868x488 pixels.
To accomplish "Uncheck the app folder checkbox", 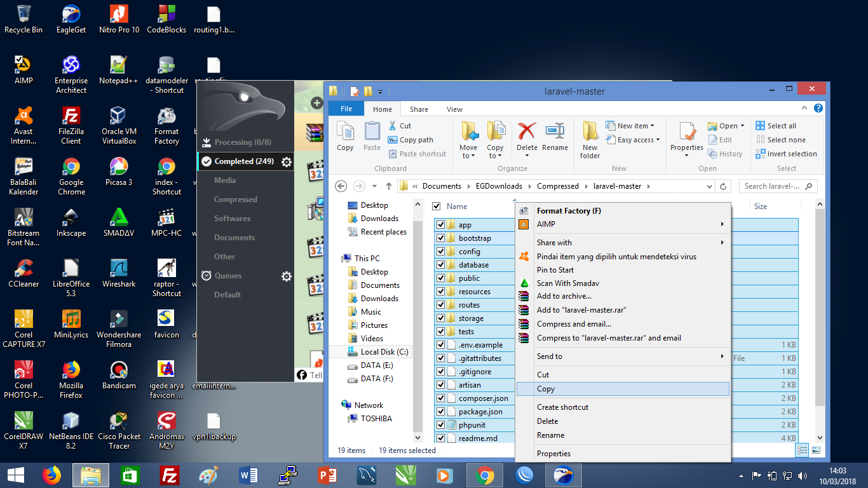I will 440,225.
